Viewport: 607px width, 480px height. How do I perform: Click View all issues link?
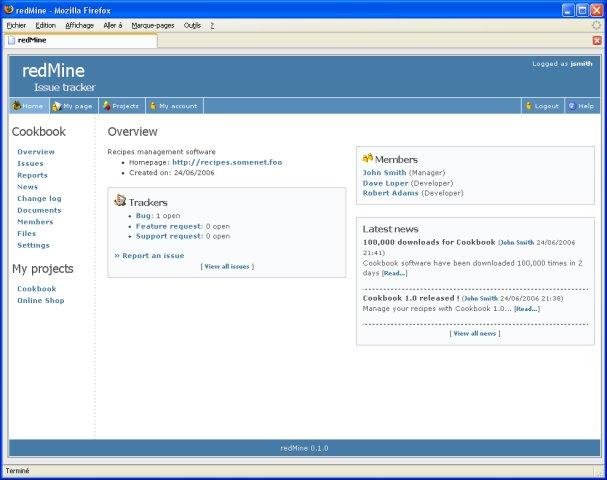tap(227, 266)
